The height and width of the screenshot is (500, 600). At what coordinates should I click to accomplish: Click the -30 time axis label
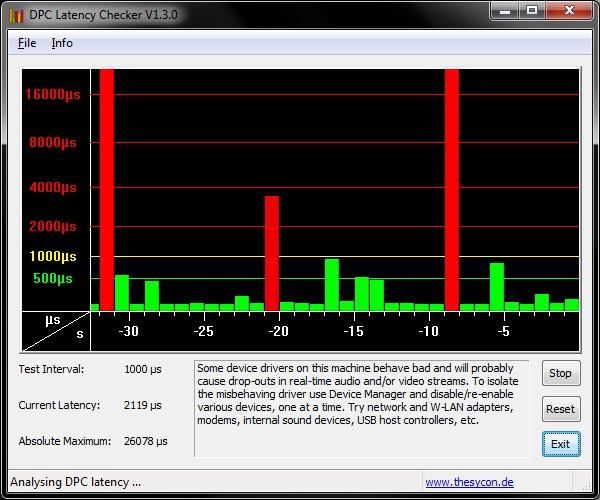coord(129,331)
